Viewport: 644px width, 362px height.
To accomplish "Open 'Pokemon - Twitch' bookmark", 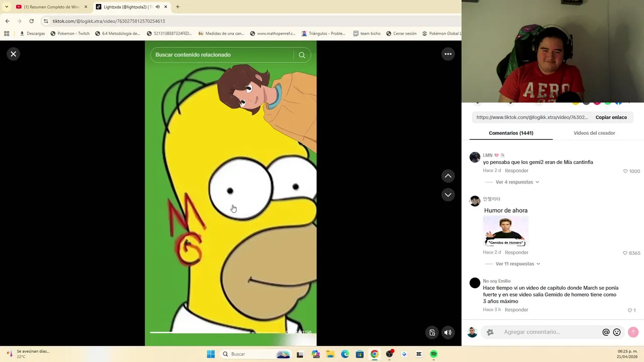I will click(x=70, y=34).
